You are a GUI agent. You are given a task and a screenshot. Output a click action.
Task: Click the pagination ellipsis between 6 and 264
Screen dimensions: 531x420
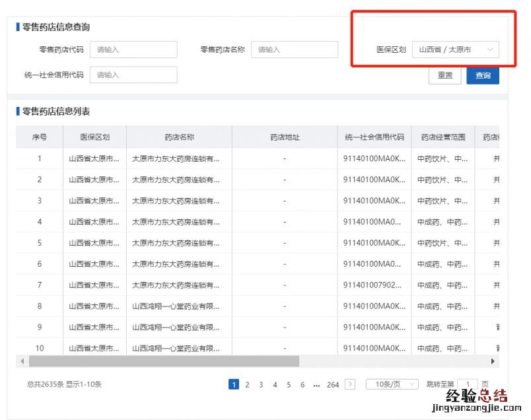(316, 384)
